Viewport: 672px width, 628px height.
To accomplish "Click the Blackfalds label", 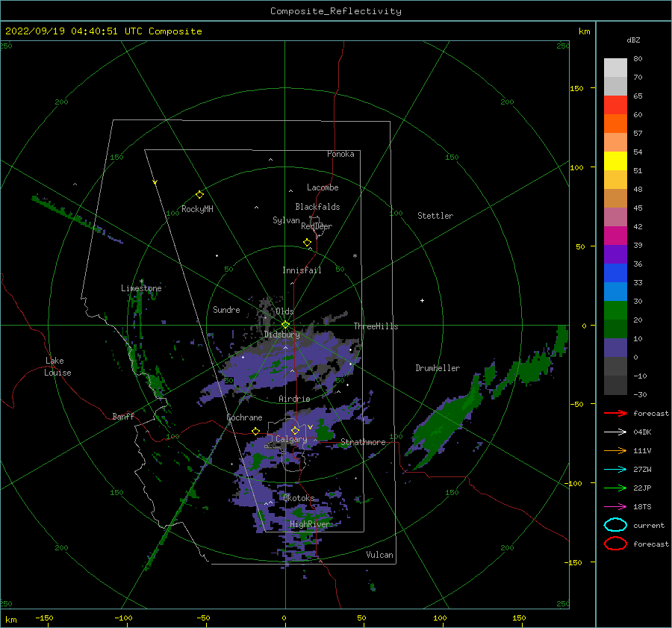I will pyautogui.click(x=317, y=207).
